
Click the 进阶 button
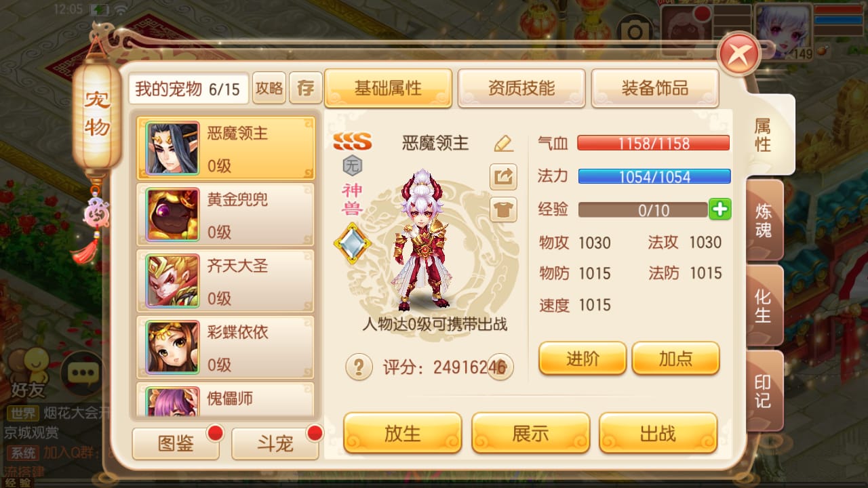583,359
